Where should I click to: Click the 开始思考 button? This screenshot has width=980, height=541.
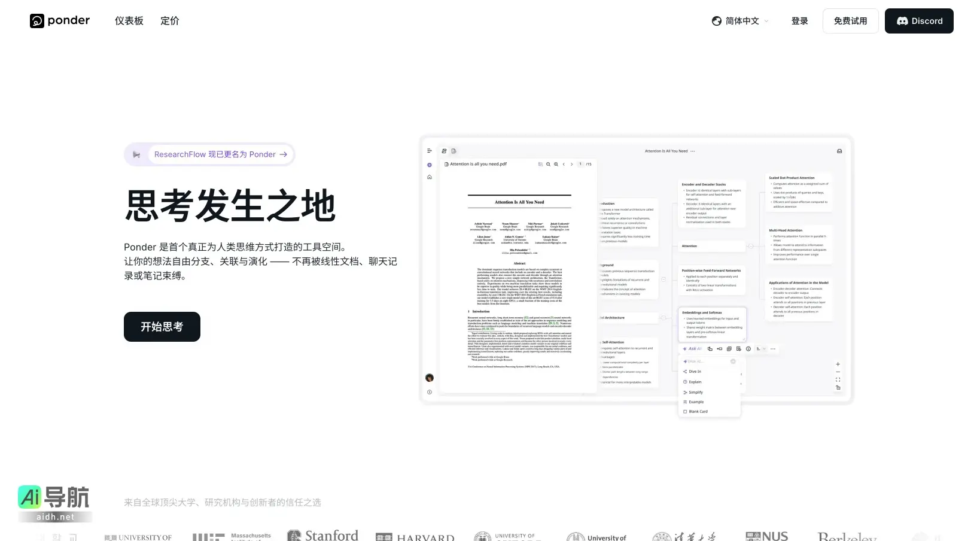click(162, 326)
